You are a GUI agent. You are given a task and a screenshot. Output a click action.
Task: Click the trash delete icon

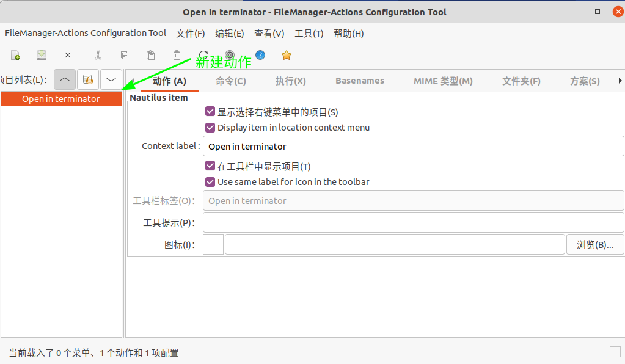[x=177, y=56]
